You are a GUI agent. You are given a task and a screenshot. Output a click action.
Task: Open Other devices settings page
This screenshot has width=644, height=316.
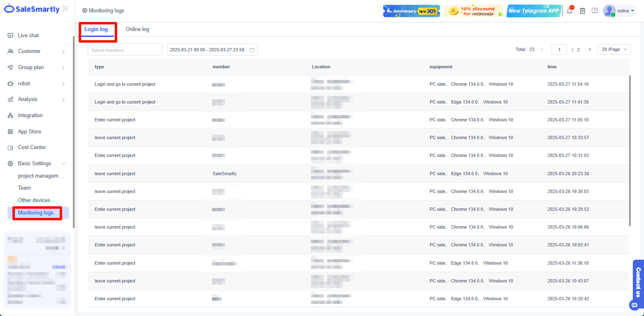[x=34, y=200]
